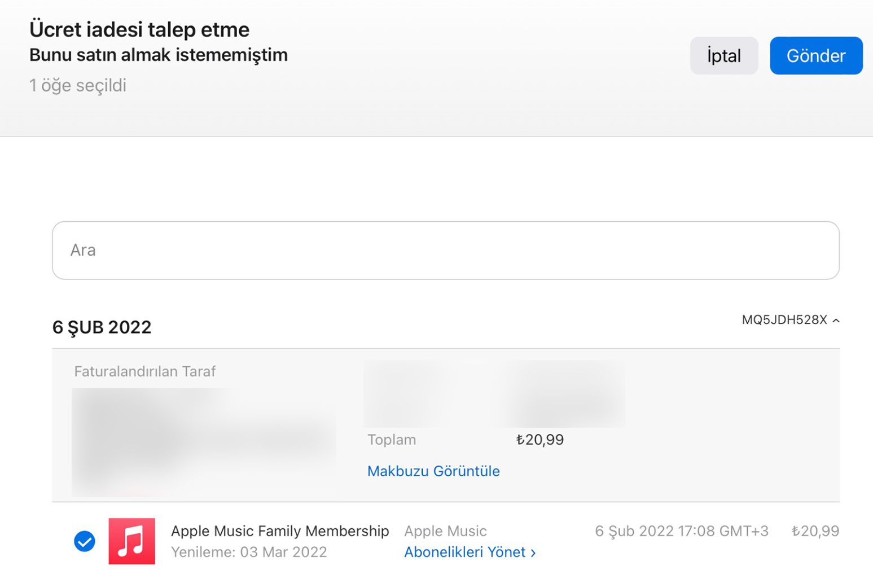Viewport: 873px width, 588px height.
Task: Cancel the refund with İptal button
Action: [x=723, y=56]
